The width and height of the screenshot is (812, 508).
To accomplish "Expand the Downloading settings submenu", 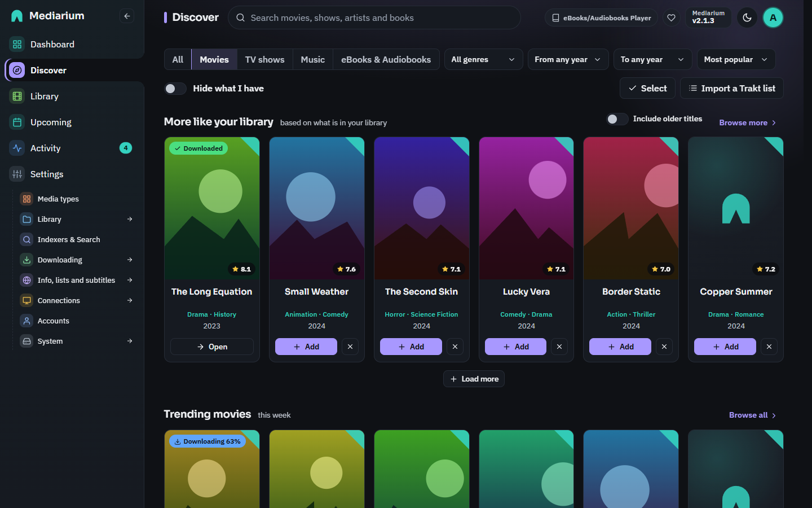I will [x=130, y=260].
